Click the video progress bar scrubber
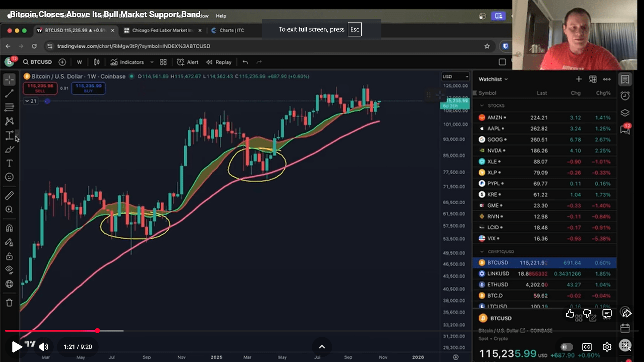The width and height of the screenshot is (644, 362). pyautogui.click(x=97, y=331)
